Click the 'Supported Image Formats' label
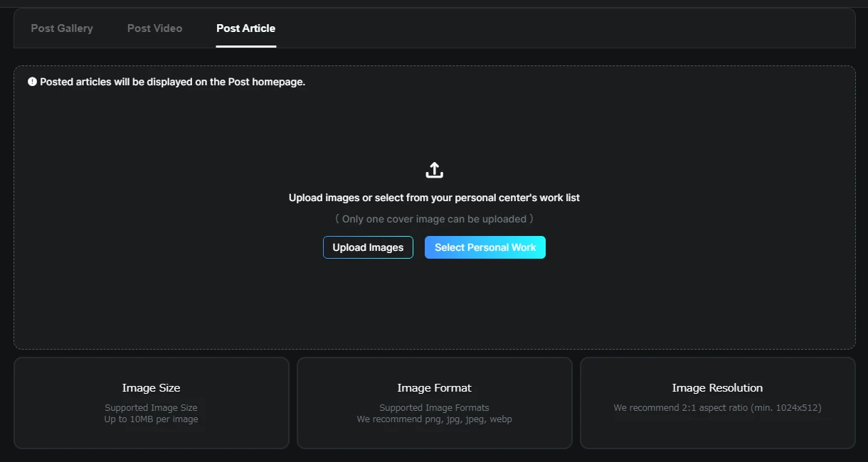This screenshot has height=462, width=868. 434,408
